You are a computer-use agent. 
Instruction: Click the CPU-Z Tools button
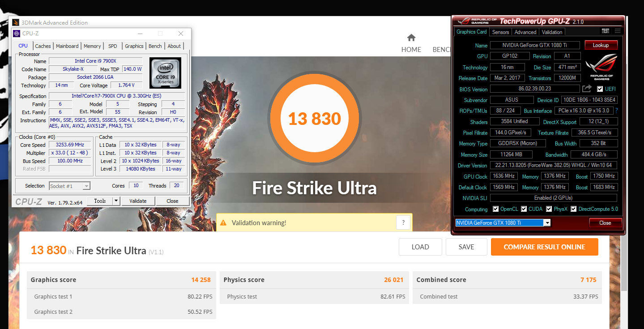coord(100,201)
